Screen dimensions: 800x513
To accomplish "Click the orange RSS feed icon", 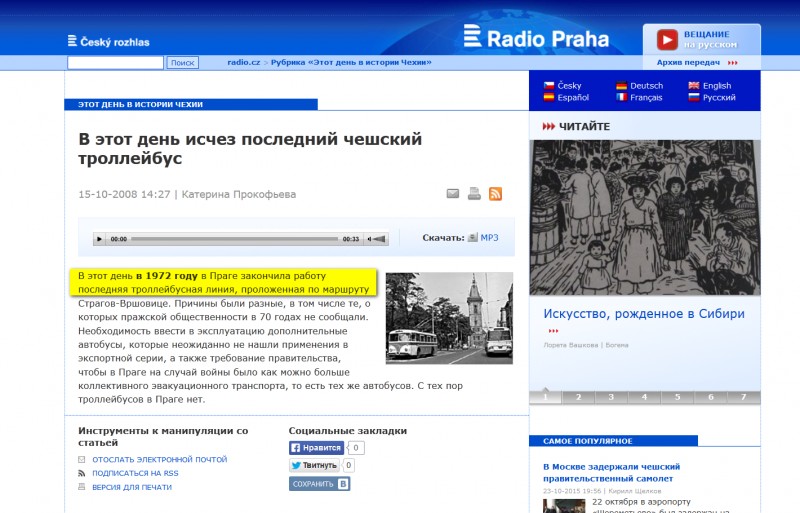I will tap(495, 194).
